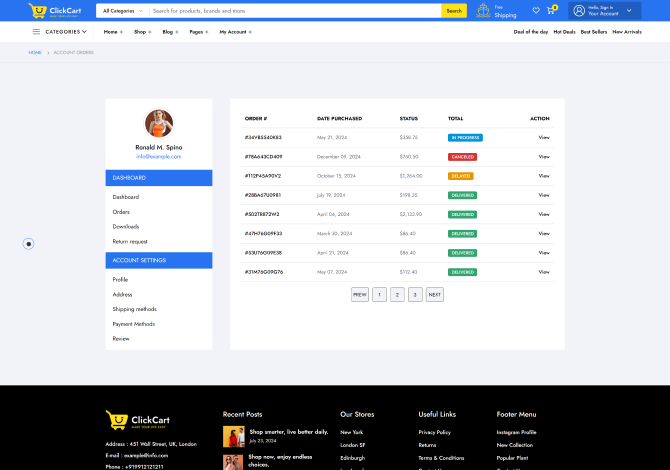Expand the All Categories dropdown
670x470 pixels.
[121, 11]
